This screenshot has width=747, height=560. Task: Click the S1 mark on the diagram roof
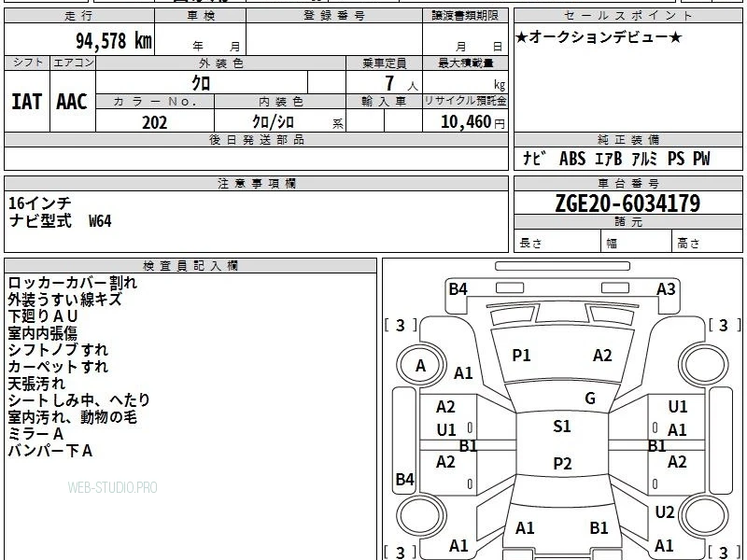click(x=562, y=427)
